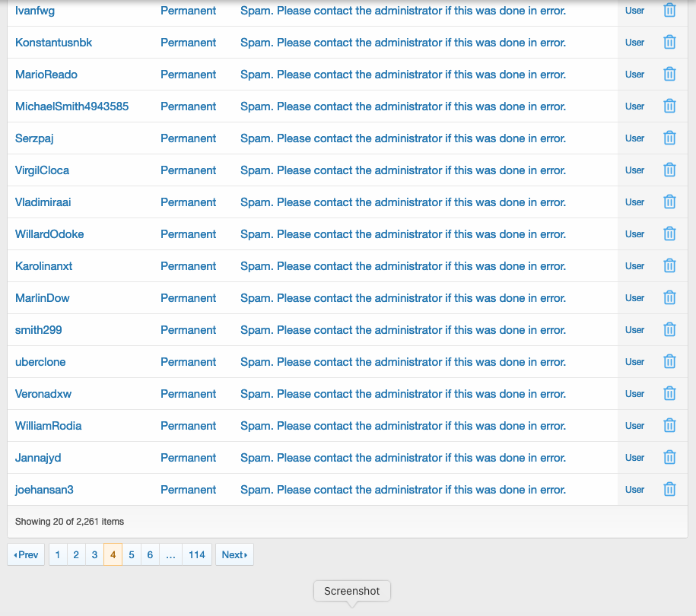Image resolution: width=696 pixels, height=616 pixels.
Task: Open the spam reason text for Karolinanxt
Action: pos(402,266)
